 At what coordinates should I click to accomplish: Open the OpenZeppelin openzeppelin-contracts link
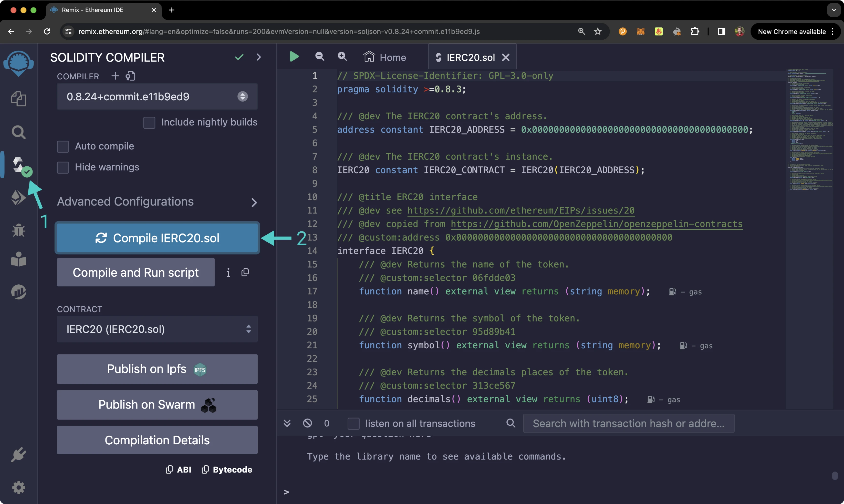(596, 224)
